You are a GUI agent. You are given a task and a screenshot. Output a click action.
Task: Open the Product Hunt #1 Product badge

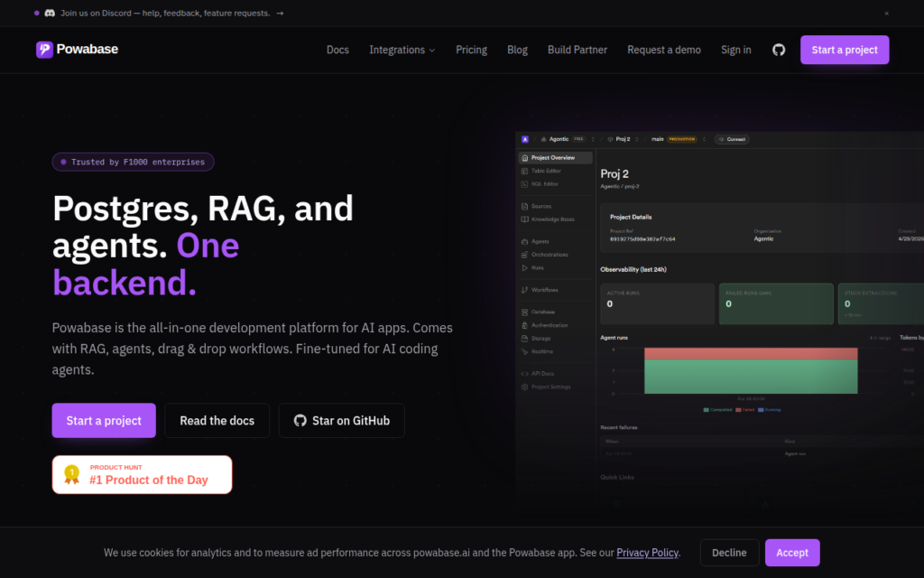tap(142, 474)
